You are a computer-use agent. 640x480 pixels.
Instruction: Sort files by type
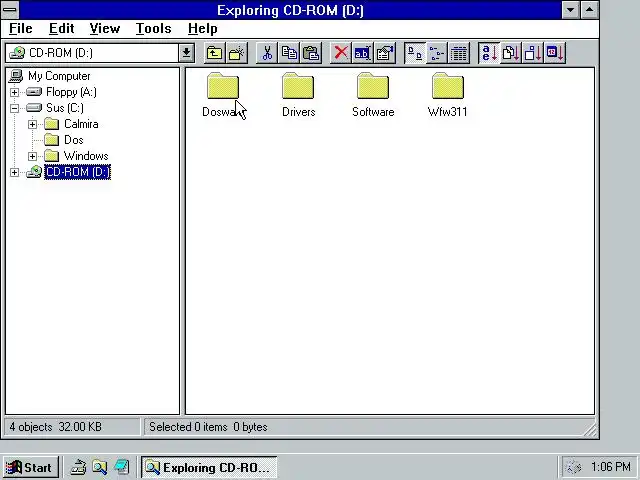click(x=511, y=53)
